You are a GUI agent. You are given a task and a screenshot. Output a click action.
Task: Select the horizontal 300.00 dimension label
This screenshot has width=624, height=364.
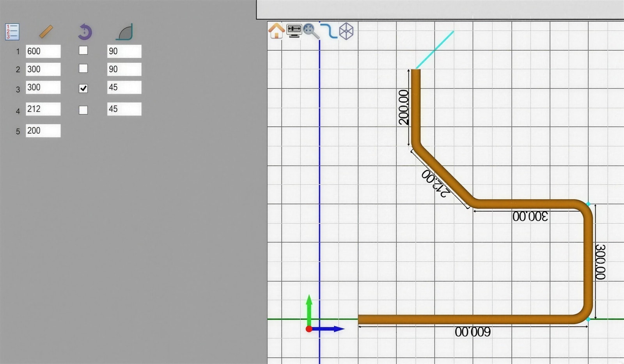(530, 216)
